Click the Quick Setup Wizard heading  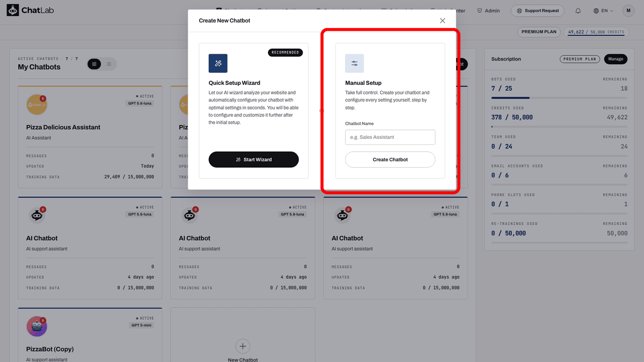point(235,83)
